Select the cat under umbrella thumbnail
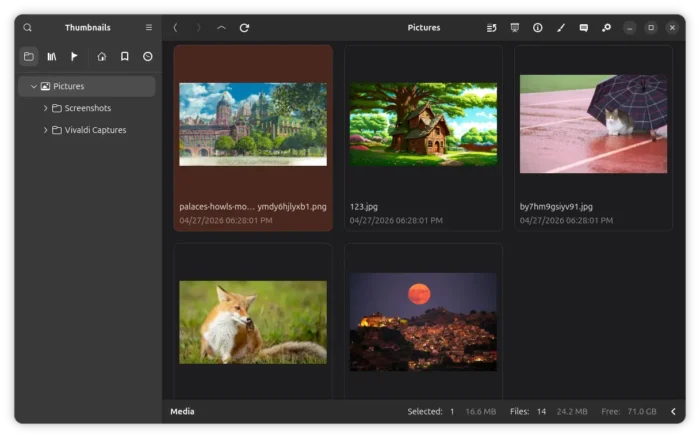700x438 pixels. [x=593, y=124]
